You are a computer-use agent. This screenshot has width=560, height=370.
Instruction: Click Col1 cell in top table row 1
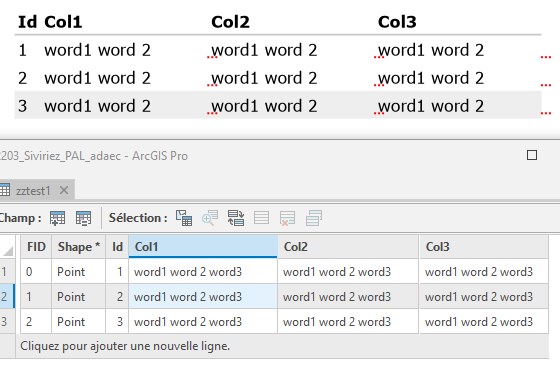point(98,50)
